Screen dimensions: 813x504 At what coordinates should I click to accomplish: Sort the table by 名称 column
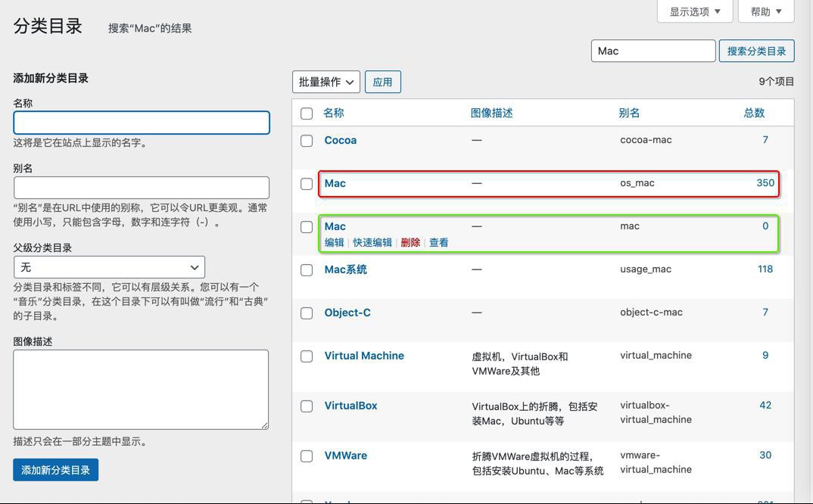[333, 113]
